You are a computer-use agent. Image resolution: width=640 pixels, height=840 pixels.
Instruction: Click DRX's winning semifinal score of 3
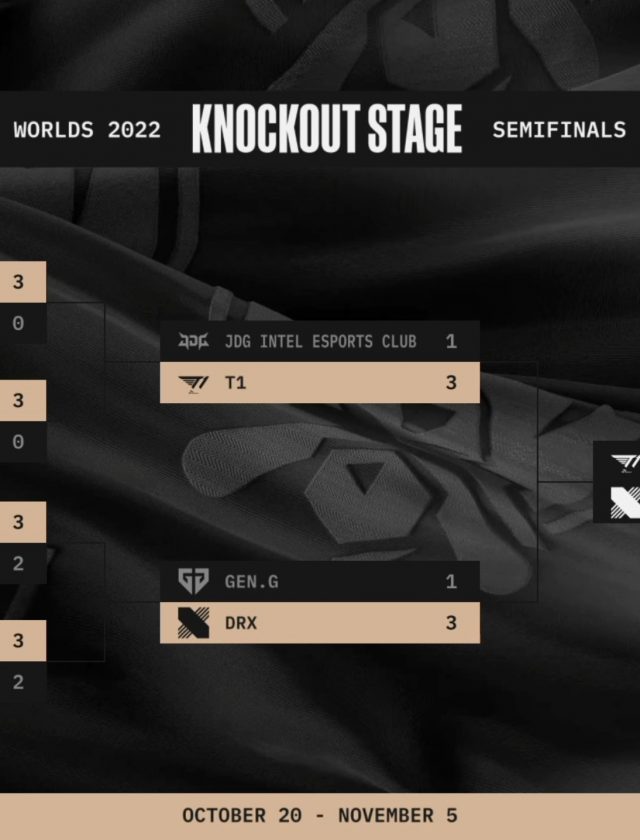(451, 622)
